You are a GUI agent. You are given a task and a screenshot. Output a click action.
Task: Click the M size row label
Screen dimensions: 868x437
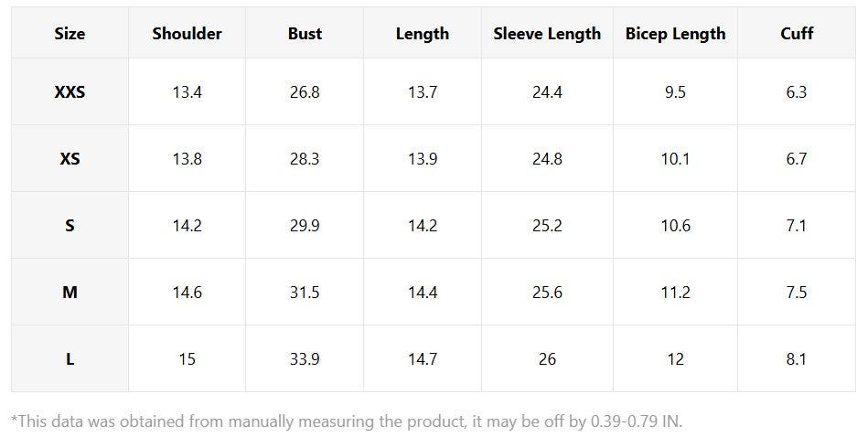[70, 293]
